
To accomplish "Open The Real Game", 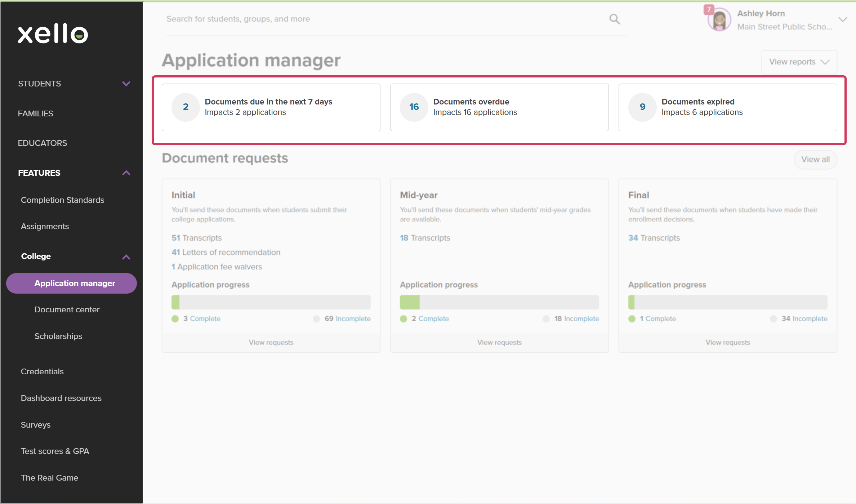I will pyautogui.click(x=49, y=478).
